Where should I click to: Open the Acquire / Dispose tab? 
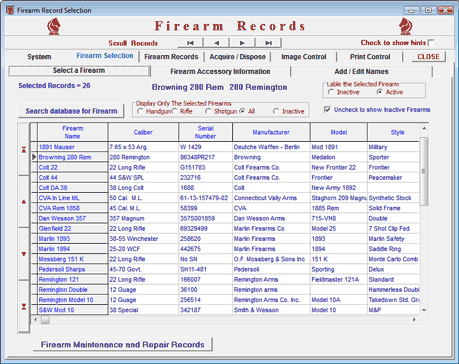tap(237, 57)
